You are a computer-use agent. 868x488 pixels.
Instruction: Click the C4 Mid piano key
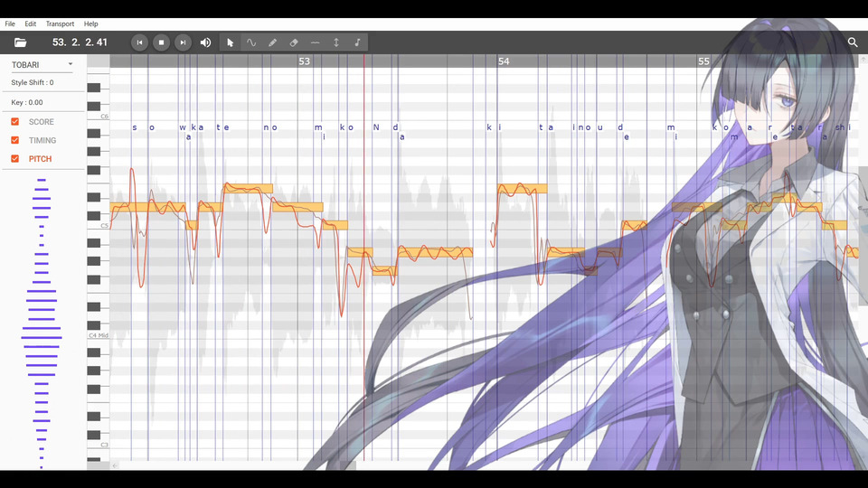(98, 335)
